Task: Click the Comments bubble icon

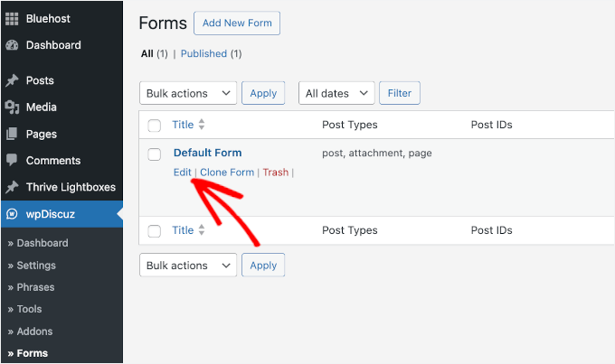Action: pos(12,161)
